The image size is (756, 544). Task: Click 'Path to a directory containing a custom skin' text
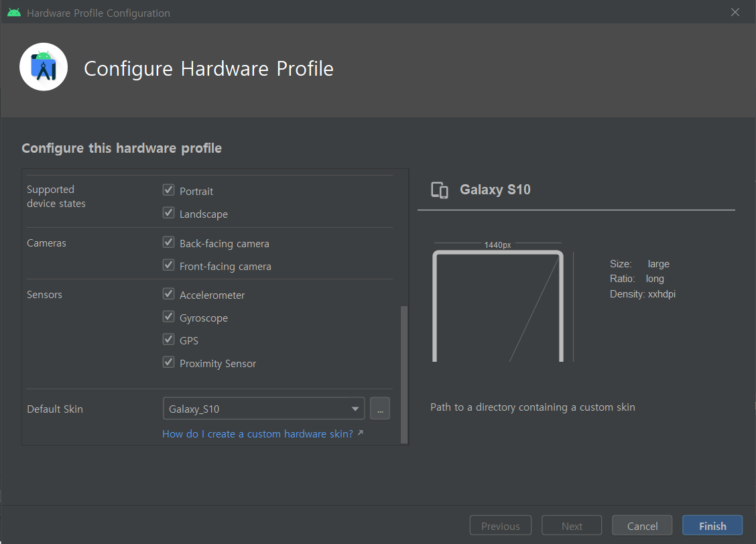(532, 407)
